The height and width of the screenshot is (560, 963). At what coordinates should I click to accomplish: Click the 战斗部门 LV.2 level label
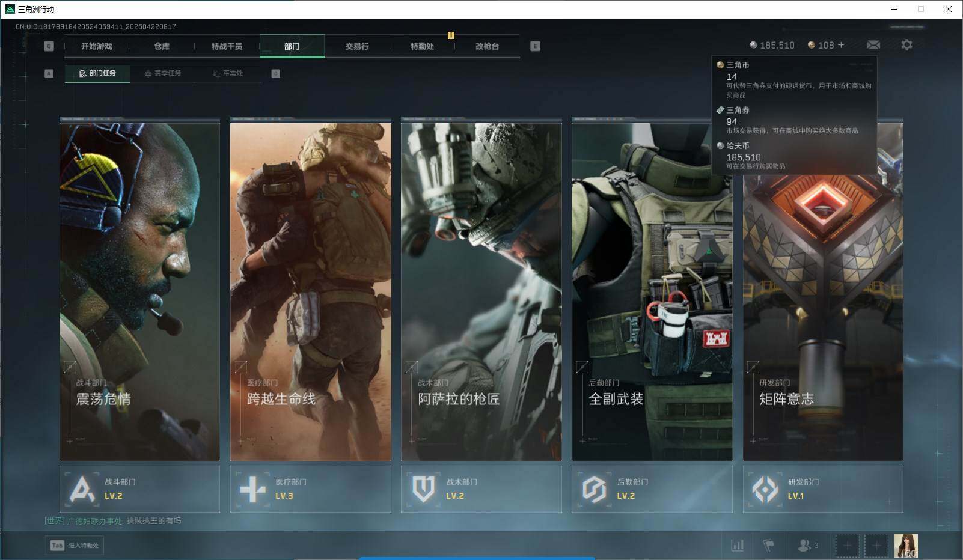pyautogui.click(x=113, y=496)
